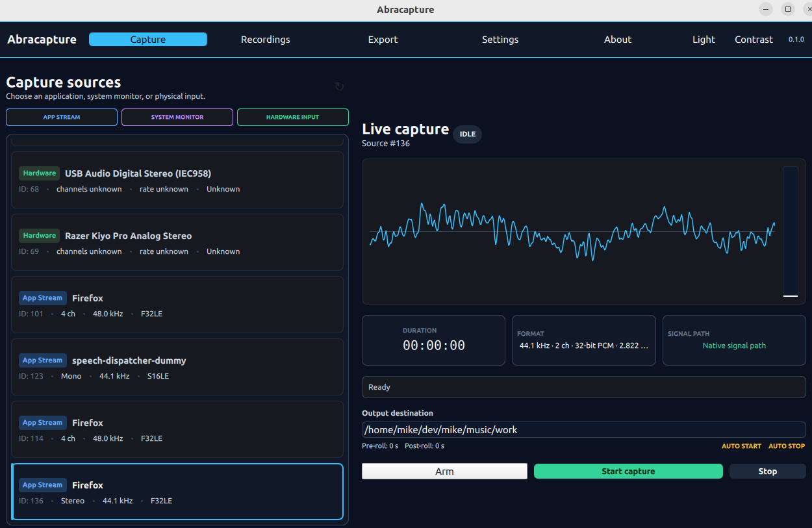This screenshot has height=528, width=812.
Task: Toggle AUTO START option
Action: click(x=741, y=446)
